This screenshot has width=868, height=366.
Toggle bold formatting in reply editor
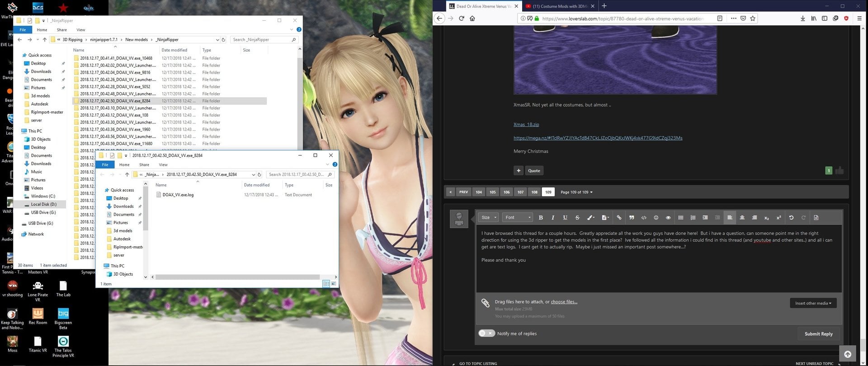click(541, 218)
